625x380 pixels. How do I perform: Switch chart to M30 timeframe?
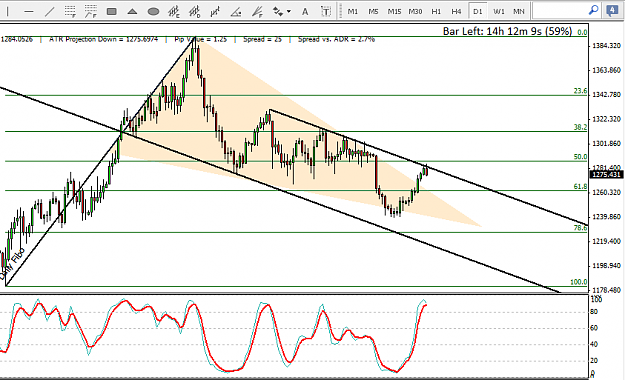pyautogui.click(x=415, y=12)
